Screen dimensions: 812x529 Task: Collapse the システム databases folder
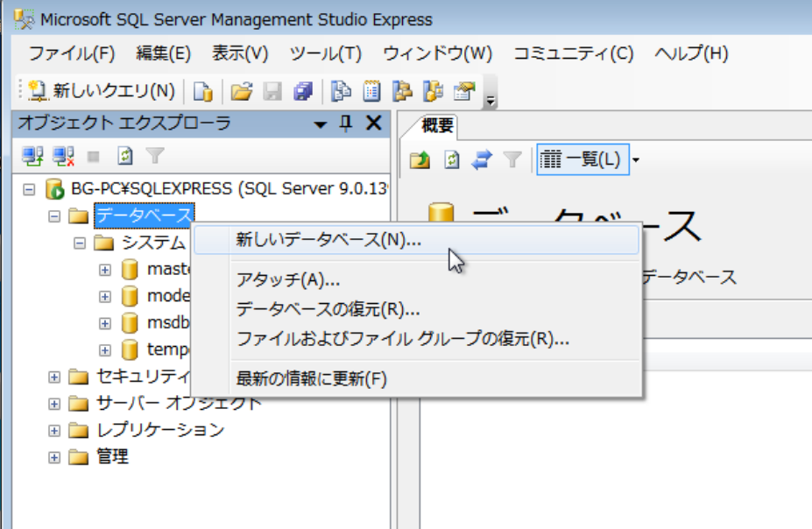(x=79, y=243)
